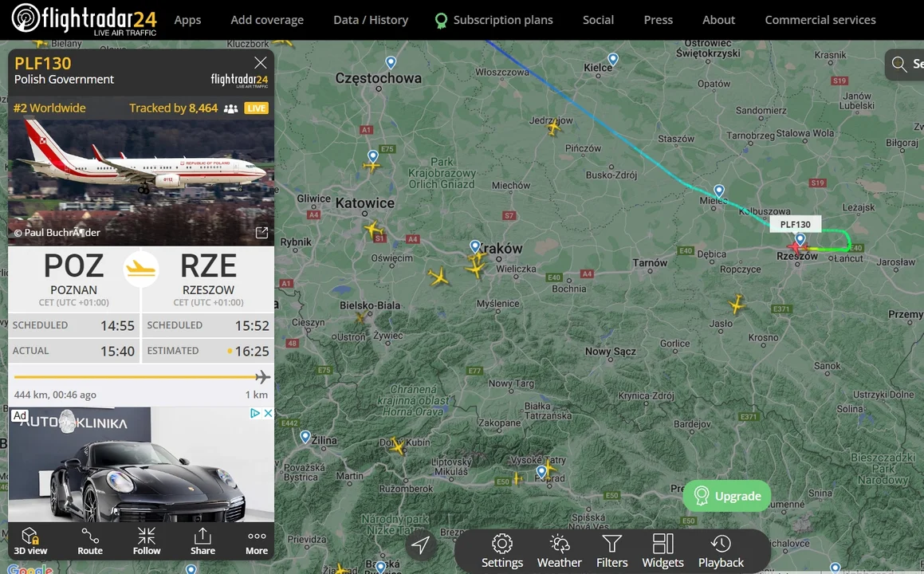Select the yellow aircraft near Dolný Kubín
This screenshot has width=924, height=574.
pos(398,446)
